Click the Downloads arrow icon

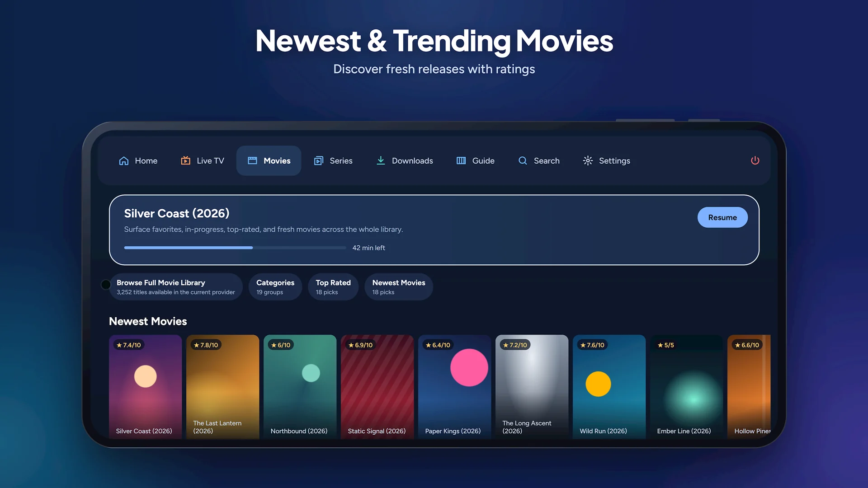click(381, 160)
